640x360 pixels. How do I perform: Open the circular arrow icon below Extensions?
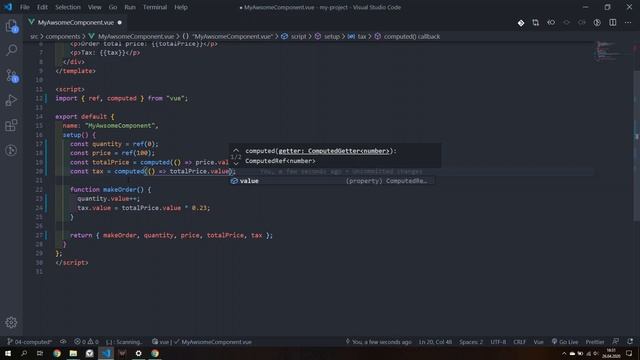click(11, 150)
